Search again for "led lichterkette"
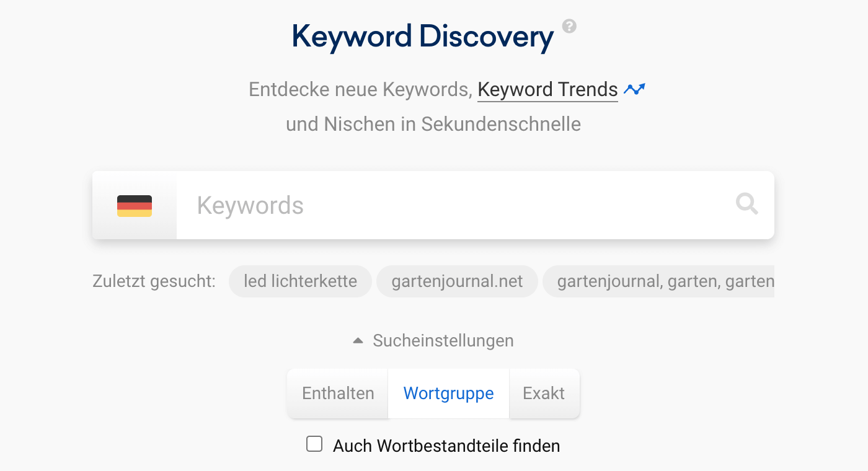 [x=300, y=282]
